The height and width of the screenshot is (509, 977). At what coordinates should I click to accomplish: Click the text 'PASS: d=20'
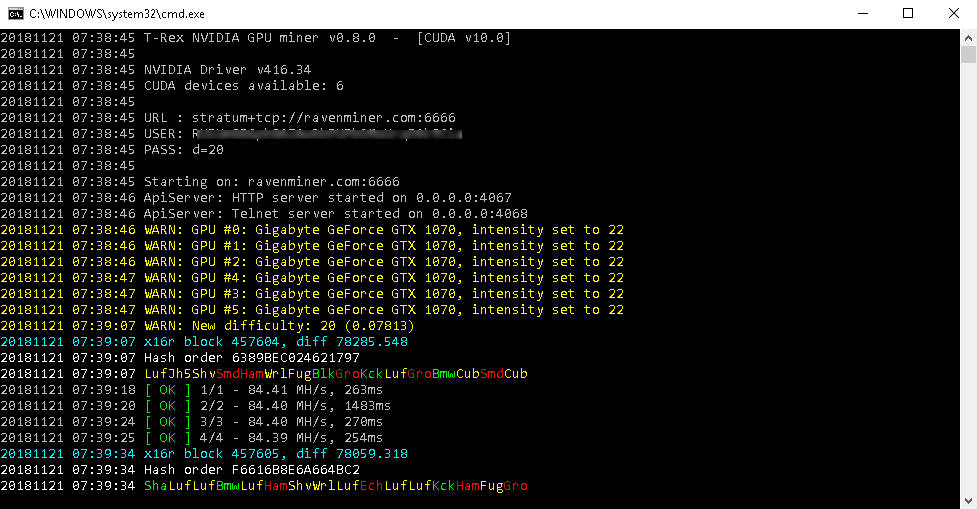[x=184, y=150]
